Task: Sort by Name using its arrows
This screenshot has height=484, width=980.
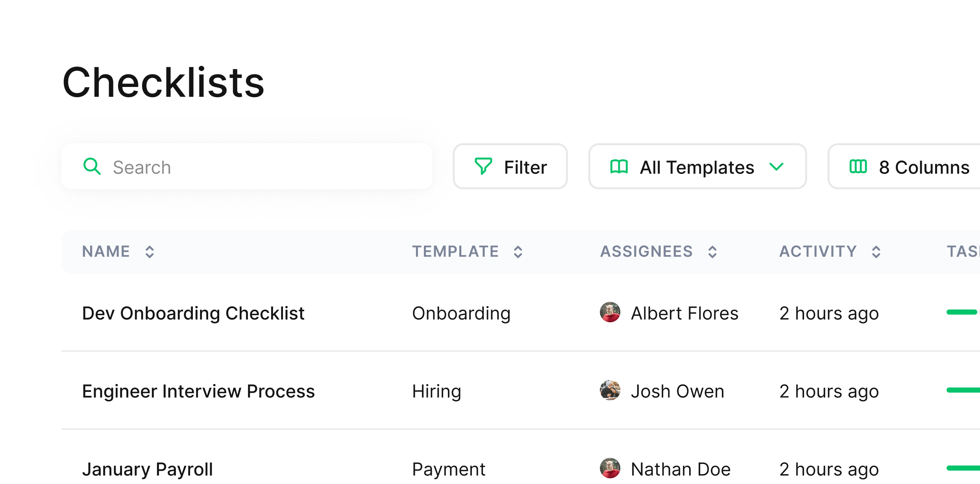Action: [x=150, y=252]
